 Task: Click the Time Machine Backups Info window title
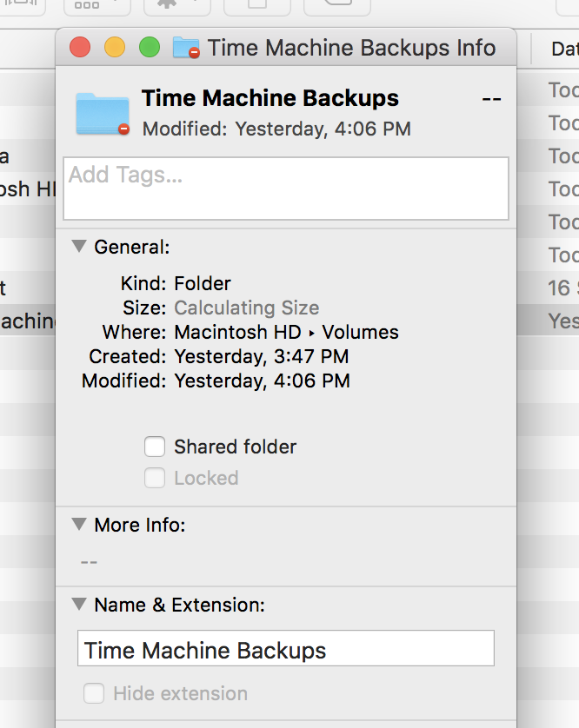(x=352, y=48)
